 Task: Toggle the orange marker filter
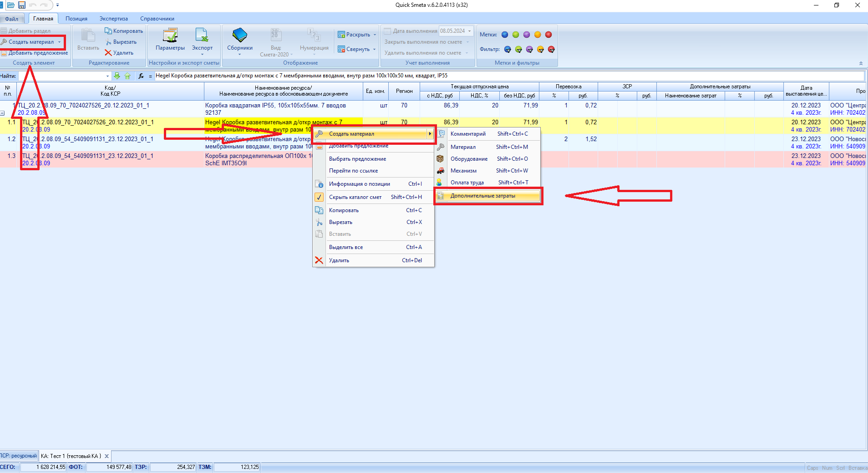coord(540,49)
